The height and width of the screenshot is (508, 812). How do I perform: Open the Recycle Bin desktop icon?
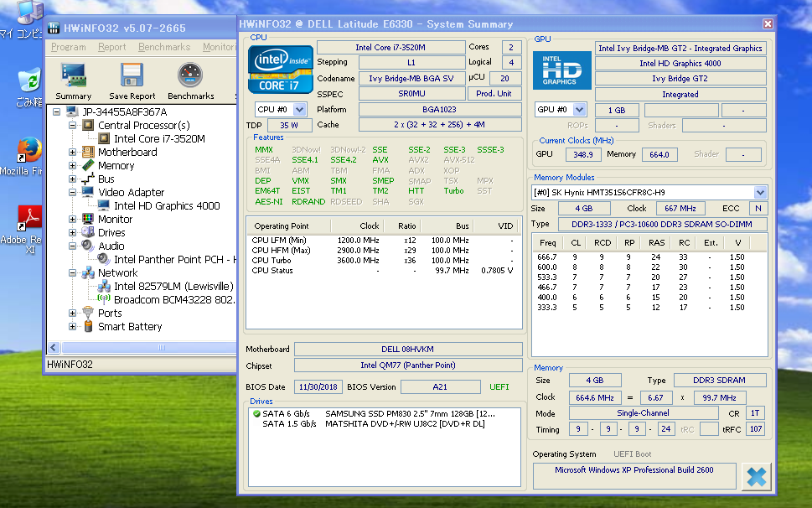28,82
